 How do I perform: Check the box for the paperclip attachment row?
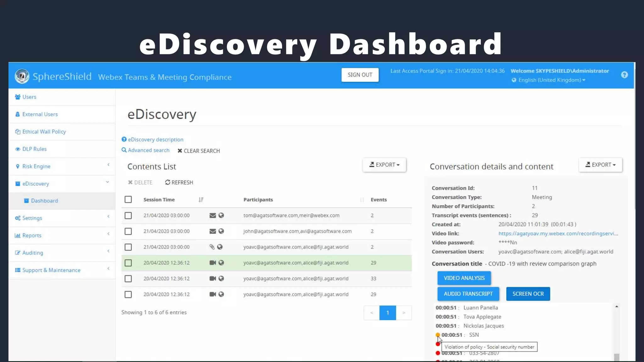point(128,247)
